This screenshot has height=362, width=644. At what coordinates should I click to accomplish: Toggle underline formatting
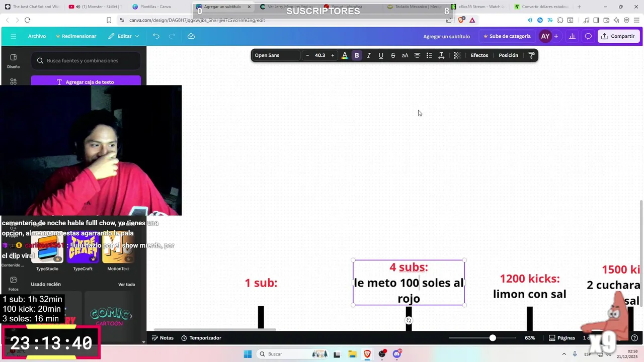coord(381,55)
